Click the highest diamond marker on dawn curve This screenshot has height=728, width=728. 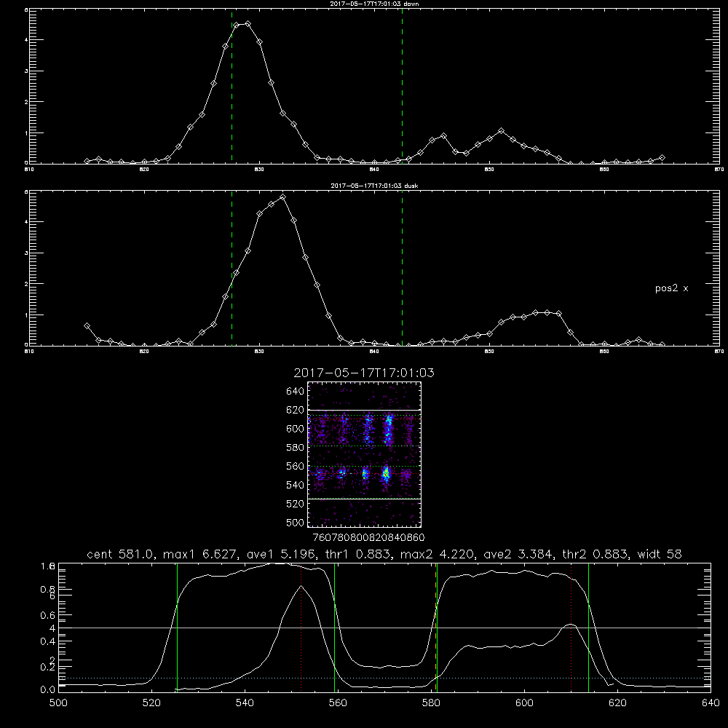click(248, 24)
